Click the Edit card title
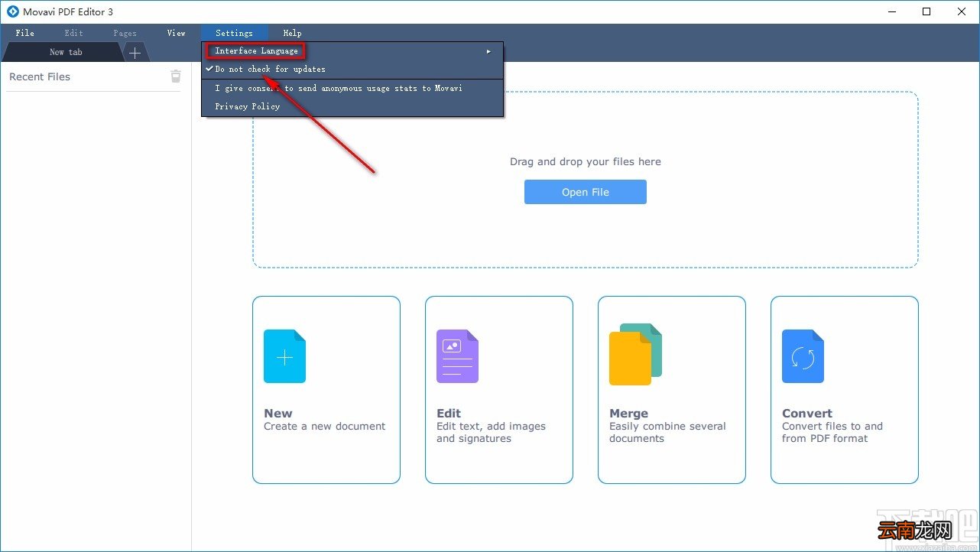 coord(449,413)
